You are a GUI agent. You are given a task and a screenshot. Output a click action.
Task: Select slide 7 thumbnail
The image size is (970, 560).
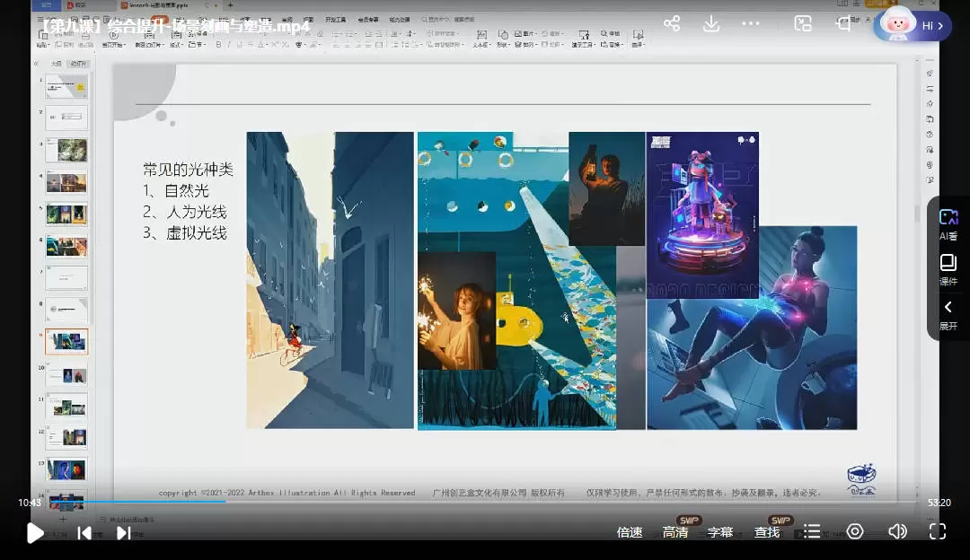(66, 278)
